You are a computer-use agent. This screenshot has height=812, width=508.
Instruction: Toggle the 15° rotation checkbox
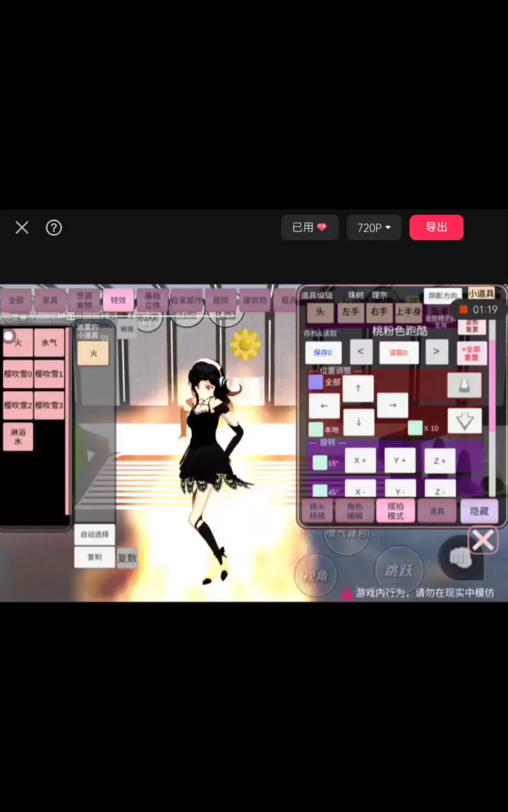click(320, 462)
